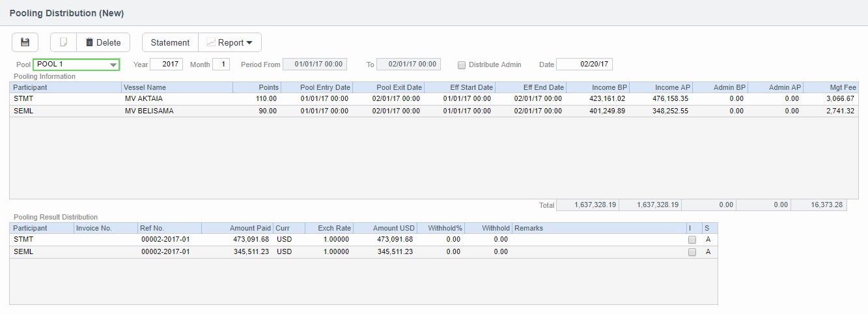Tick the I checkbox for SEML row

coord(692,252)
